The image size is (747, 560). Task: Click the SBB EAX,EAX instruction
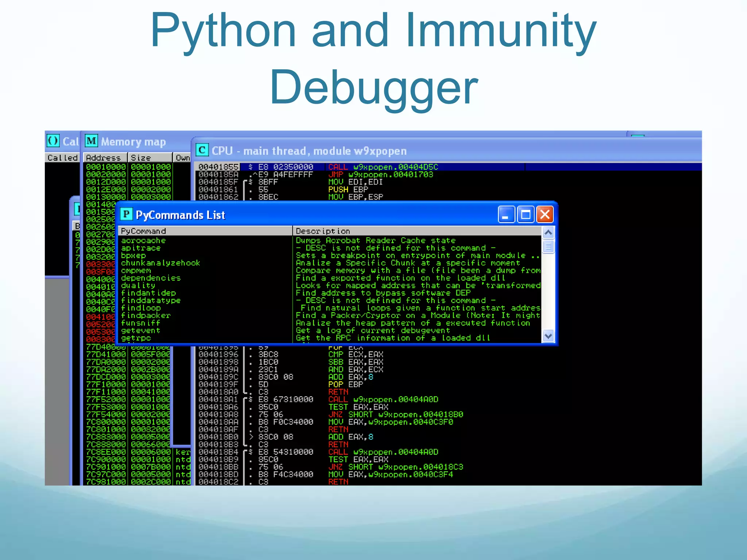point(356,362)
